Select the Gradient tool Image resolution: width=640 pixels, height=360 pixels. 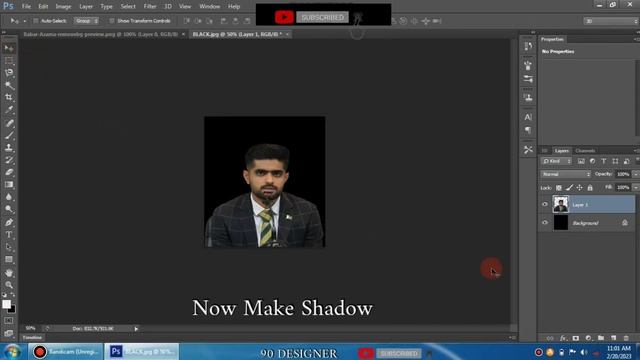pyautogui.click(x=9, y=184)
